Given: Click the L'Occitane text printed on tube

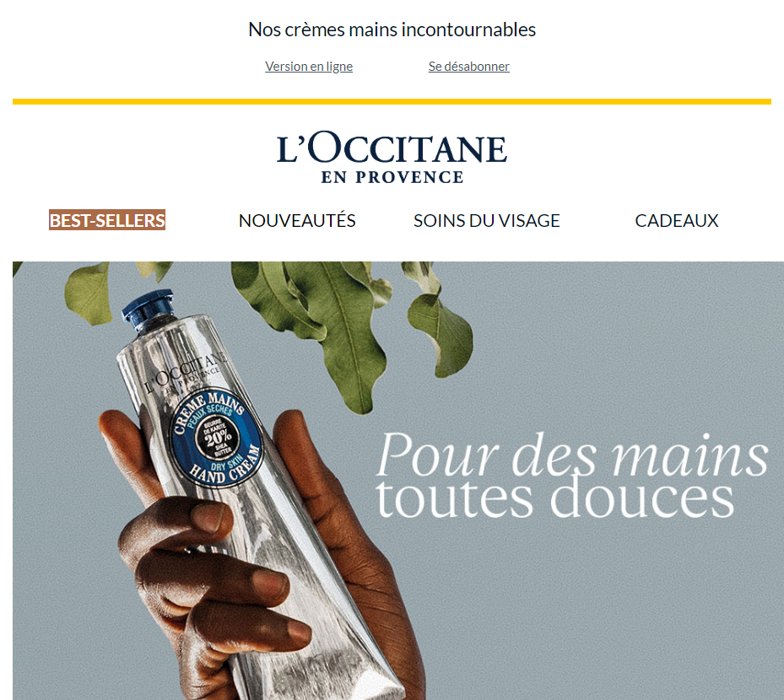Looking at the screenshot, I should 184,374.
